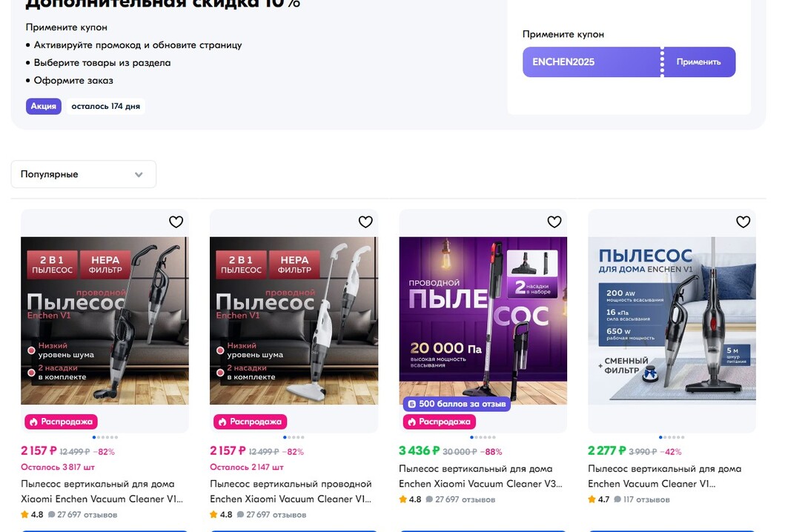Open the white vacuum product image

[294, 320]
